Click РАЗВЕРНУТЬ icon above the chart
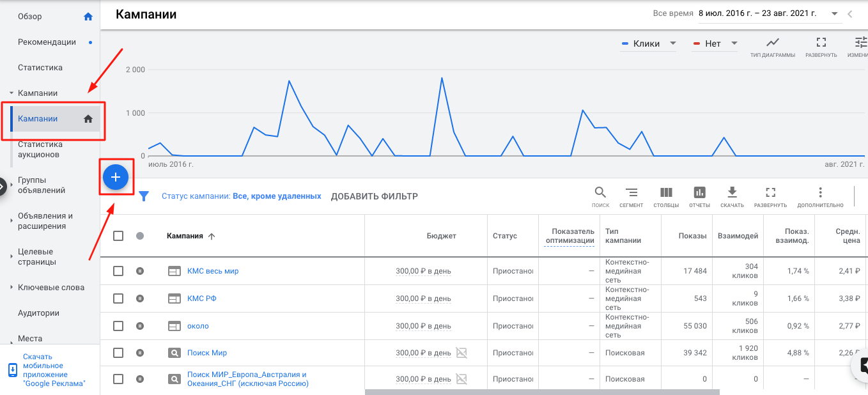 [821, 43]
